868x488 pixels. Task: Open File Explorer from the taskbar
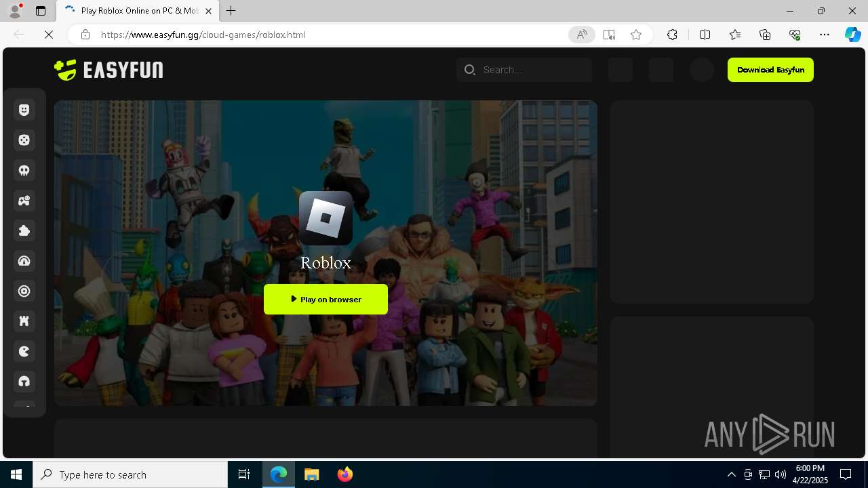click(312, 474)
